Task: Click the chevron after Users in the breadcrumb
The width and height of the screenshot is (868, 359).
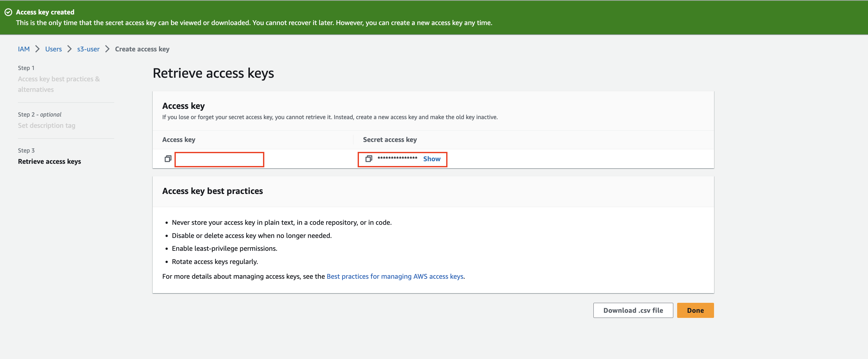Action: click(x=69, y=49)
